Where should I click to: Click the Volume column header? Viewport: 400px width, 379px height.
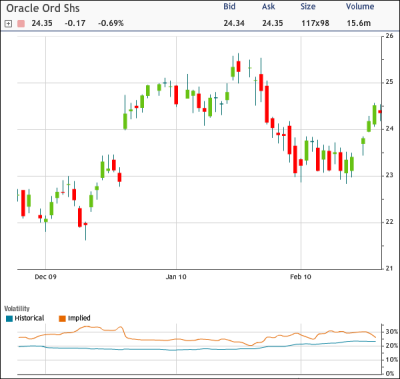click(360, 7)
